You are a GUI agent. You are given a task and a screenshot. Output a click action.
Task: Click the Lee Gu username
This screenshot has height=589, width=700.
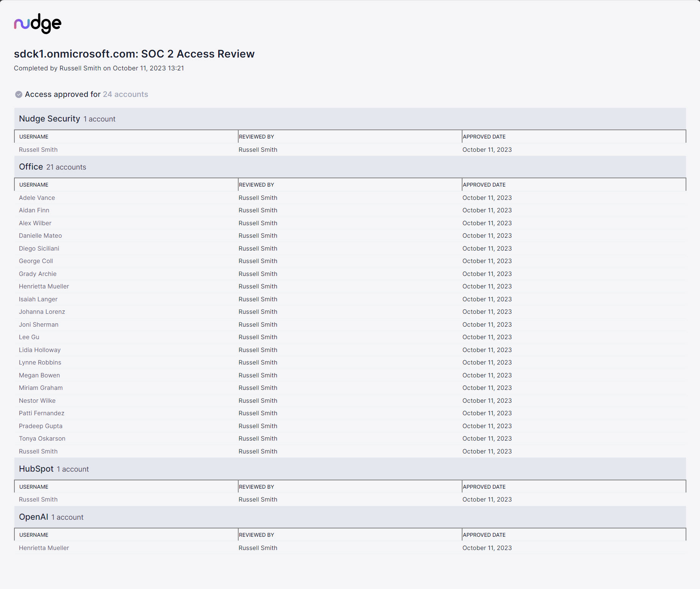(x=29, y=337)
